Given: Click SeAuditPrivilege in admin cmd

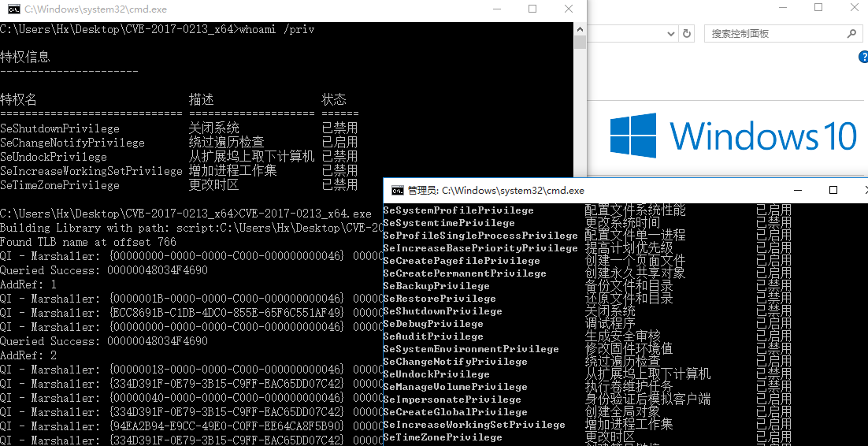Looking at the screenshot, I should (433, 336).
